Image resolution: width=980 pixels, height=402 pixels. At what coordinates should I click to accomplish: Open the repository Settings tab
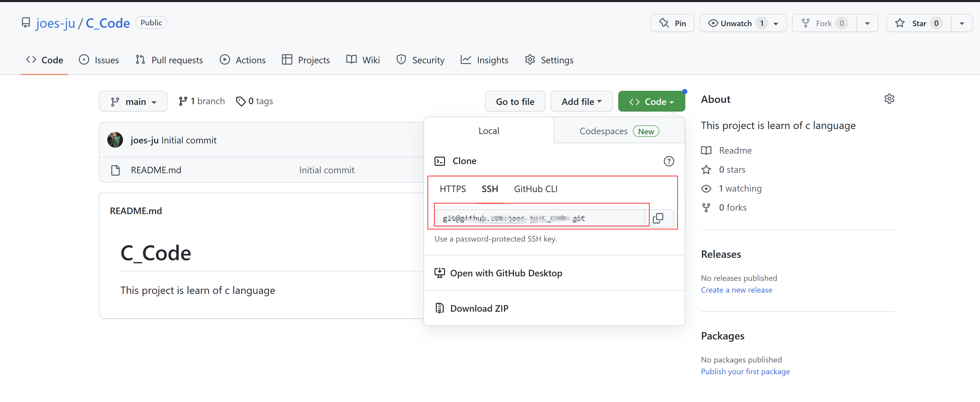click(x=549, y=60)
